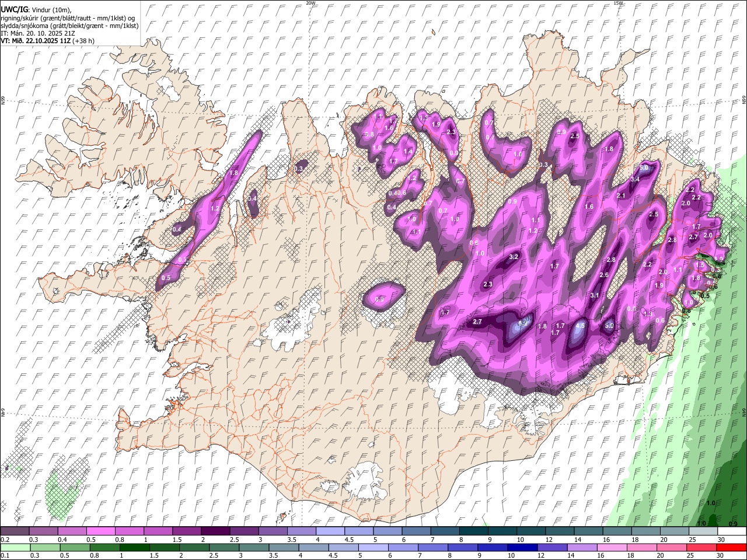Click the '0.1' legend scale label
The height and width of the screenshot is (560, 747).
[5, 556]
